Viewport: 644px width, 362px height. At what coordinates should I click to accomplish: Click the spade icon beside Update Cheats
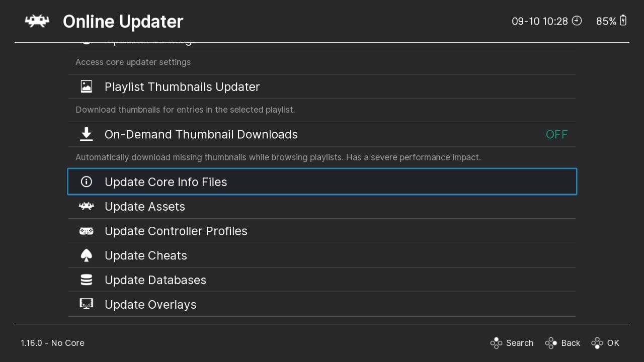[x=87, y=255]
